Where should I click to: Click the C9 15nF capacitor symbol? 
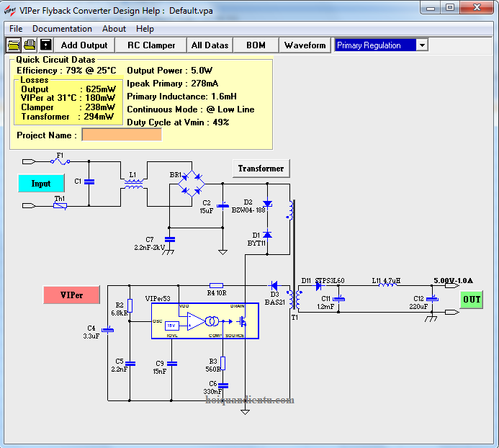tap(172, 364)
